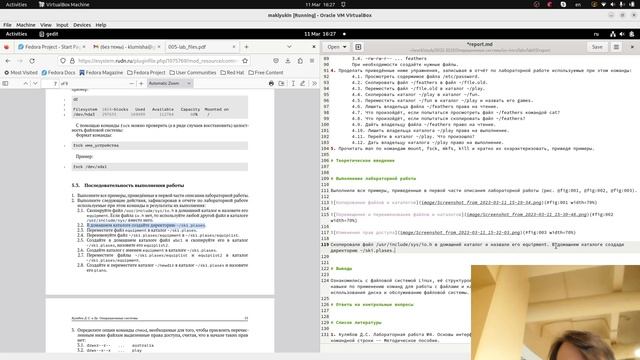This screenshot has width=640, height=360.
Task: Open PDF viewer tools menu chevrons
Action: (x=314, y=83)
